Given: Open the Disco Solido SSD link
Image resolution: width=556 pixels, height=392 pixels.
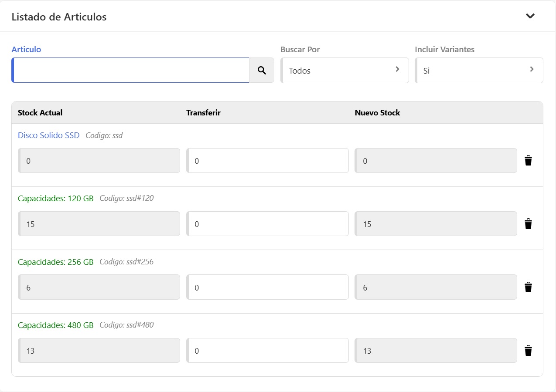Looking at the screenshot, I should 49,135.
